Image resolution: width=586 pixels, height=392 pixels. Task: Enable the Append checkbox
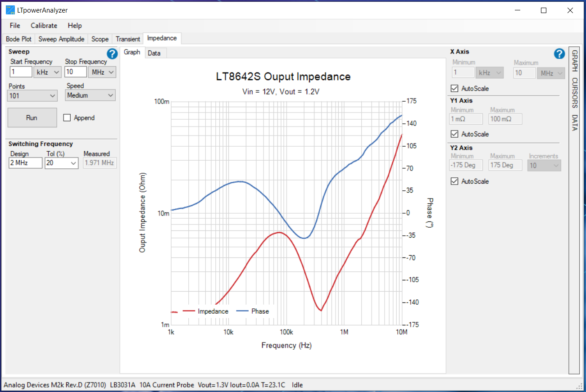click(x=66, y=117)
